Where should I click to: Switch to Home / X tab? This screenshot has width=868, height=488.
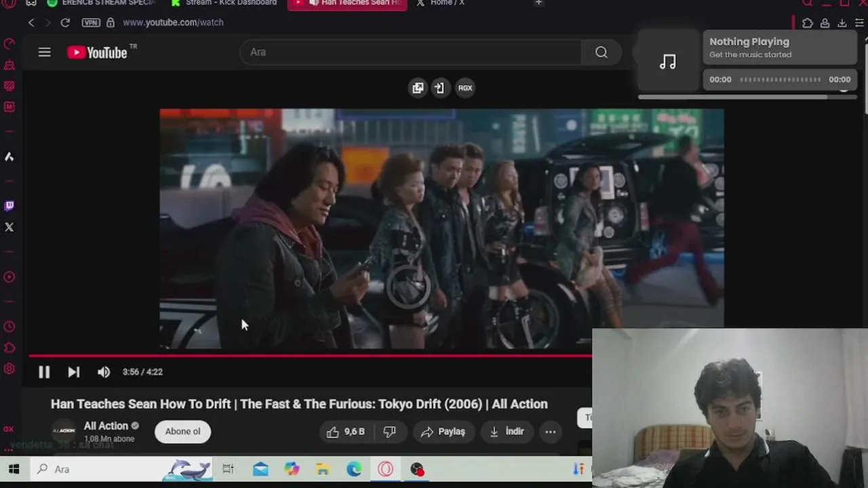pyautogui.click(x=441, y=3)
